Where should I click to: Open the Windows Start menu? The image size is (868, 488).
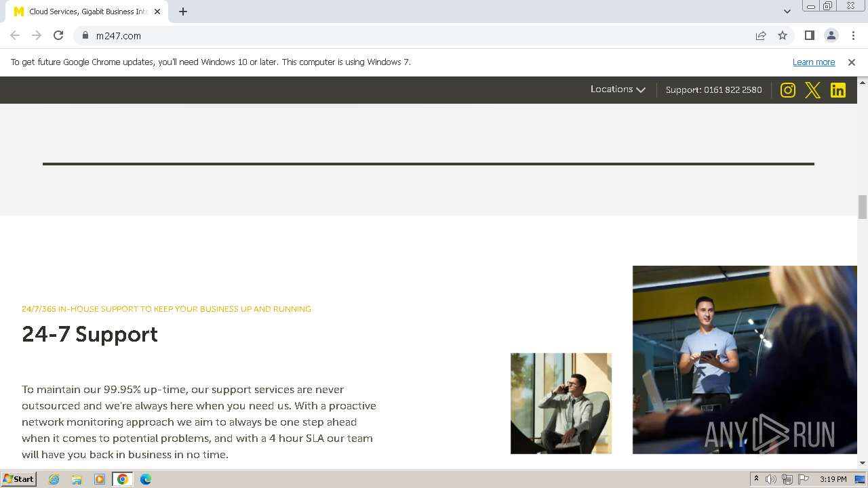click(18, 479)
